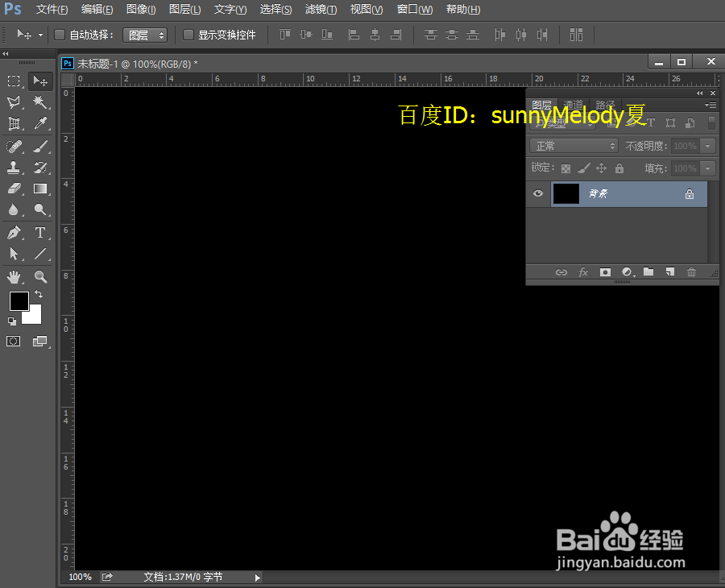Enable Show Transform Controls (显示变换控件) checkbox

click(x=188, y=35)
